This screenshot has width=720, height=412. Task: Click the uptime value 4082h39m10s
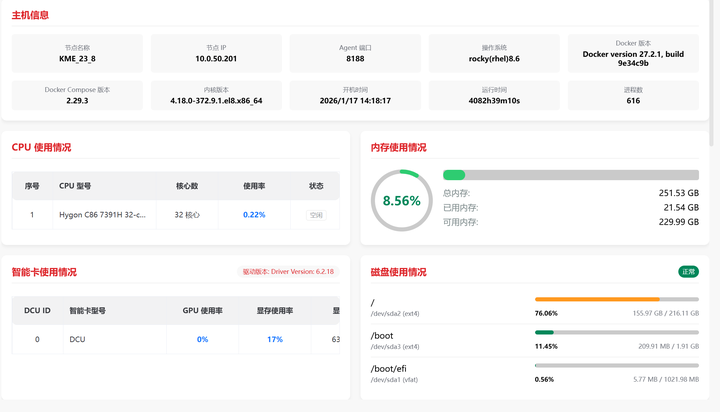coord(494,101)
